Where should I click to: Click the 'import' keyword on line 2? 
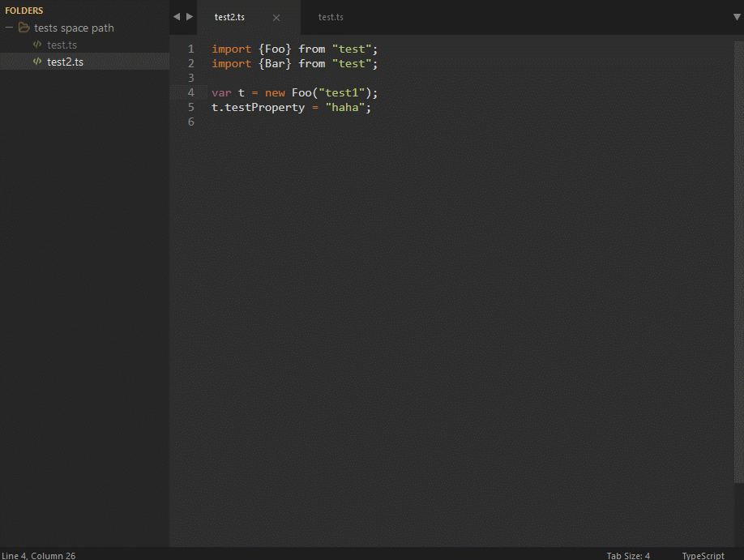coord(232,64)
